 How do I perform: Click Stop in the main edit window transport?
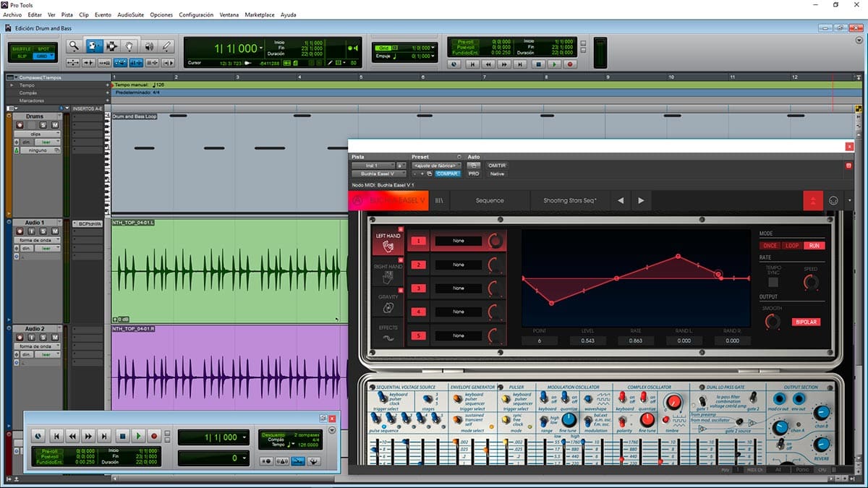pos(537,64)
